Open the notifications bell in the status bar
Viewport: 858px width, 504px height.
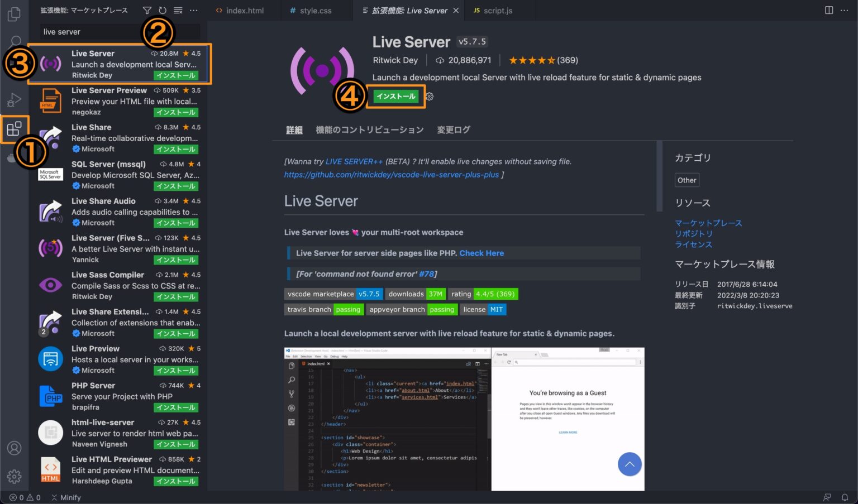(x=845, y=497)
